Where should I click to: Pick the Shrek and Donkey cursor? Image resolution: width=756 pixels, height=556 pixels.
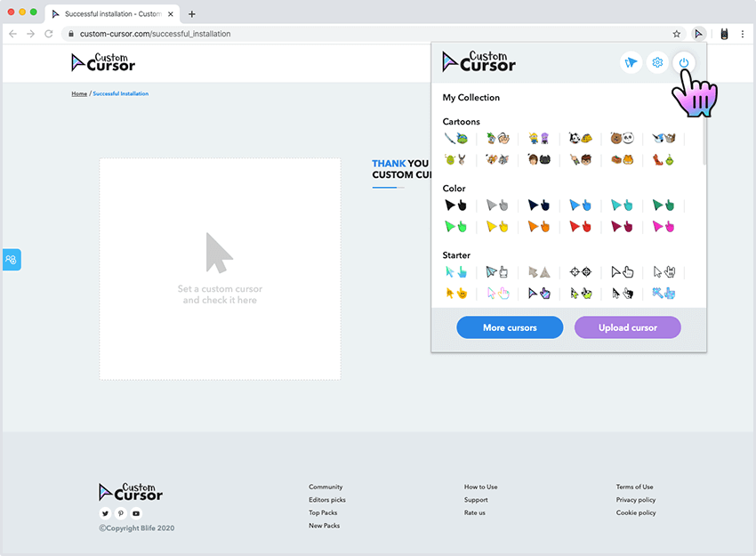pyautogui.click(x=455, y=159)
